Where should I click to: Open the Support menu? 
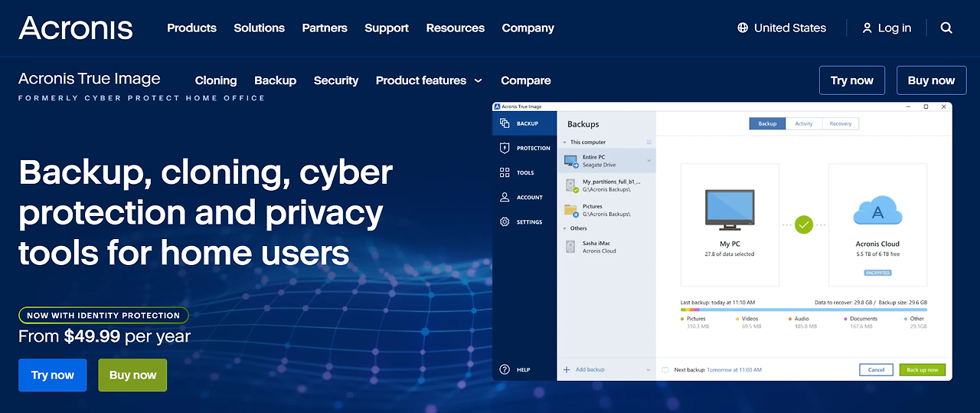pos(387,28)
